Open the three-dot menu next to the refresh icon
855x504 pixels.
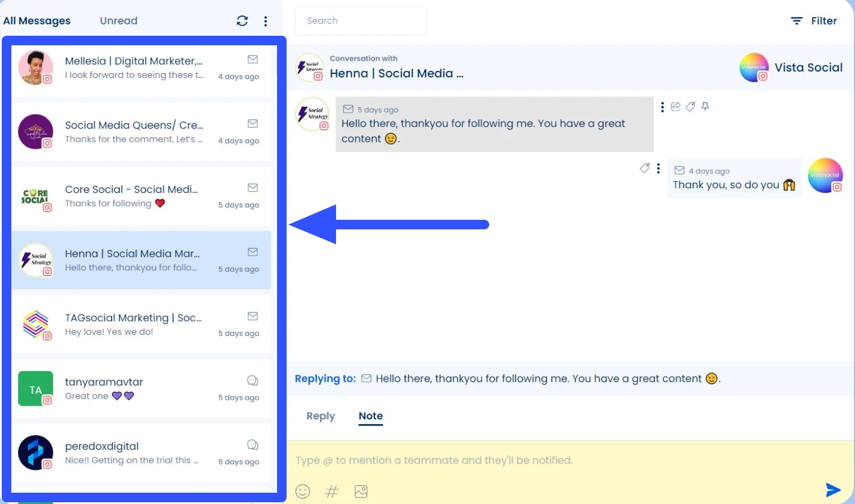(266, 20)
